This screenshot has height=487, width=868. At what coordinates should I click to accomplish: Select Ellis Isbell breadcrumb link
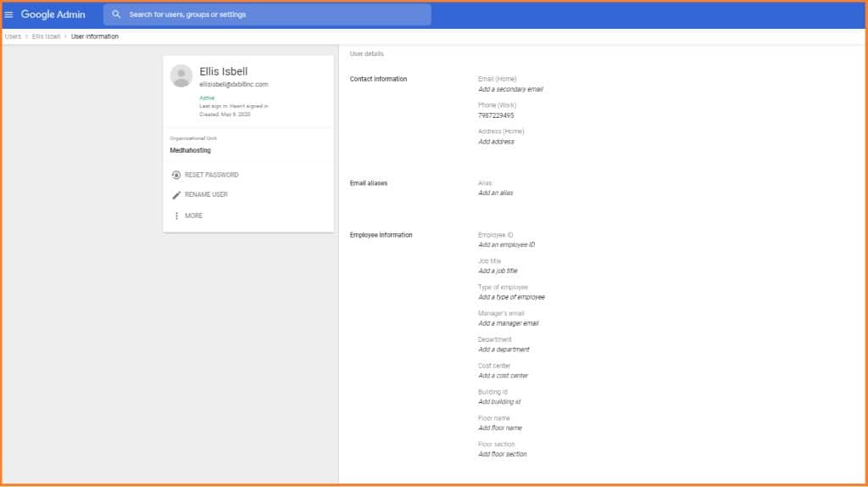46,36
